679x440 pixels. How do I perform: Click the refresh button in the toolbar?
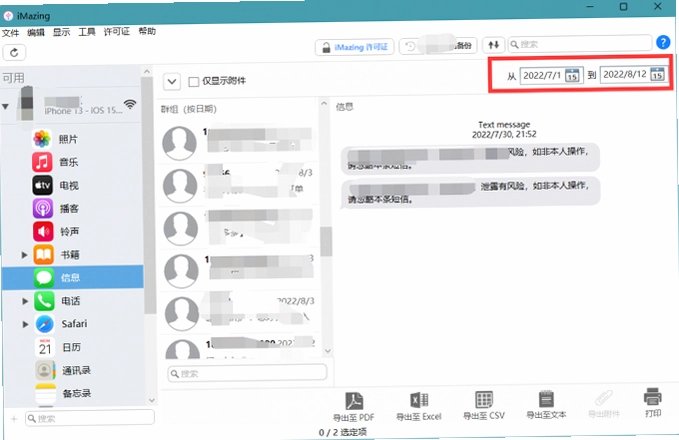[14, 52]
